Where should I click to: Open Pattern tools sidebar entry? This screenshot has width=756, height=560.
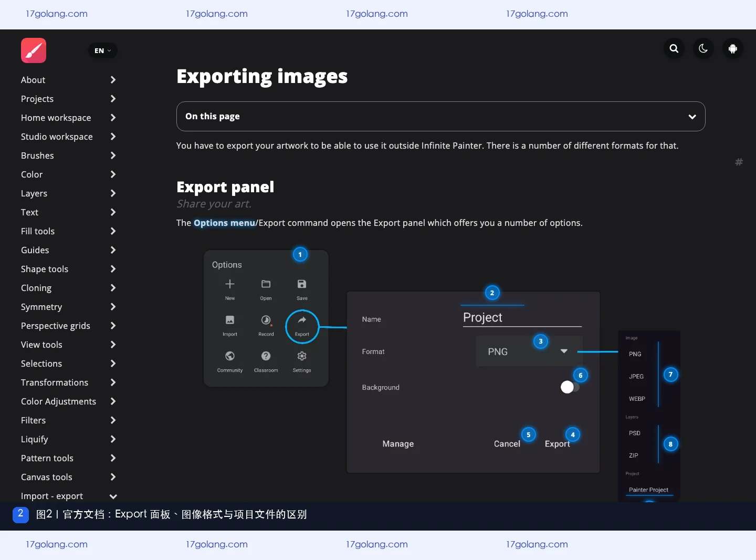coord(47,458)
